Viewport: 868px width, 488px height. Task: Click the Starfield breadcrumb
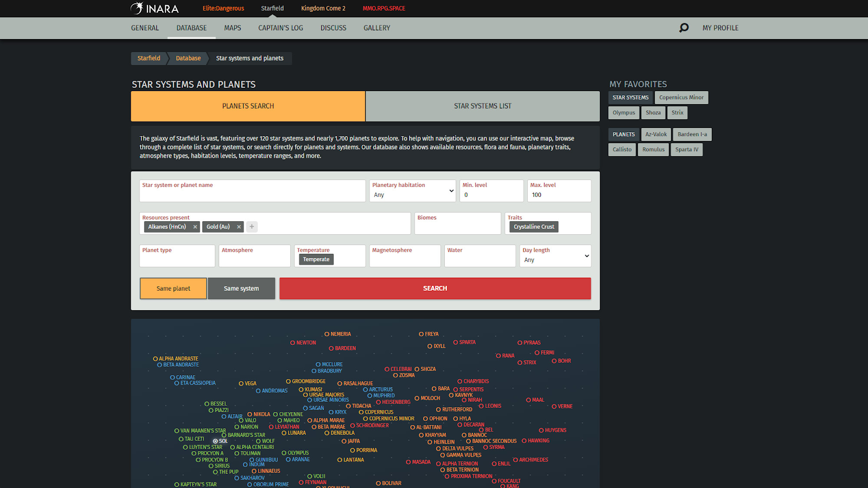click(149, 59)
